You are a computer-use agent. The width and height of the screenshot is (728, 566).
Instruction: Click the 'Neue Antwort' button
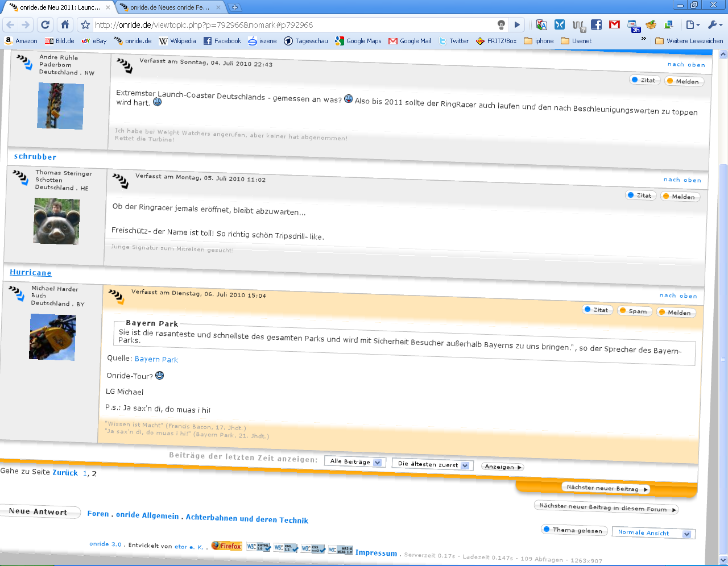(x=38, y=511)
